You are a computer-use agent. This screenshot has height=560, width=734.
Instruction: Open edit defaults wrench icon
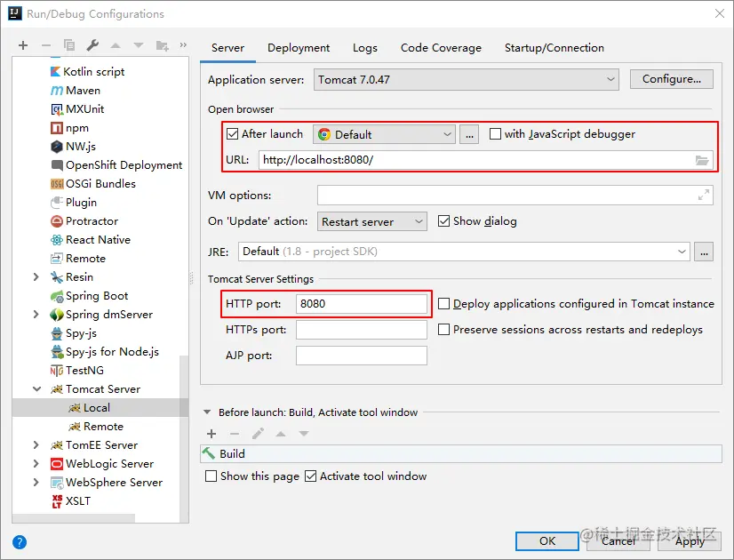click(x=92, y=45)
